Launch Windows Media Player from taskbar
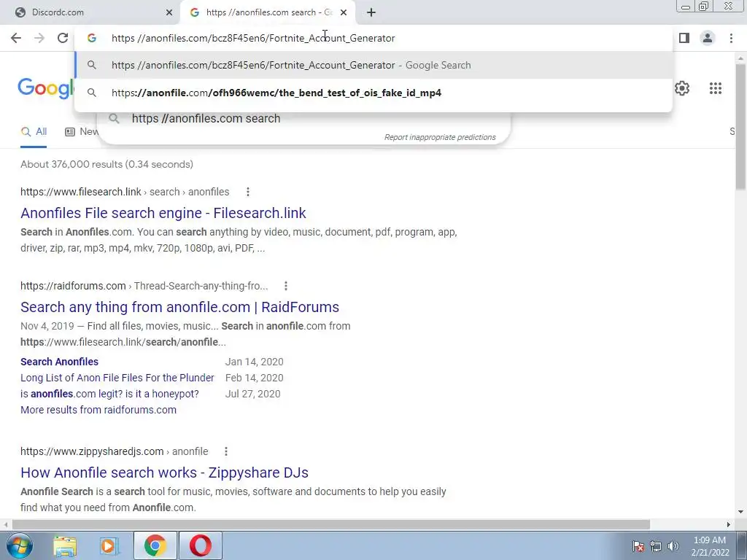 coord(109,546)
